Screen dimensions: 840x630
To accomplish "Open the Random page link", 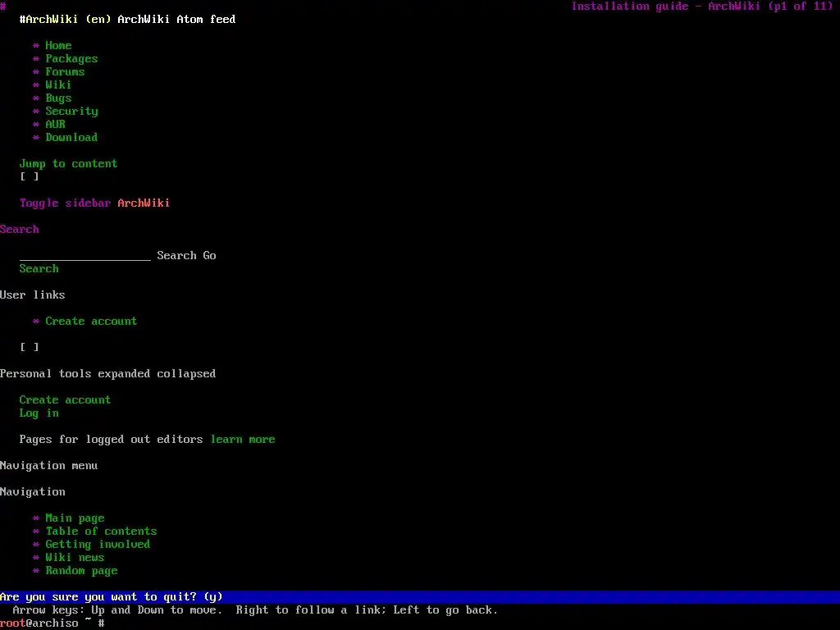I will coord(81,571).
